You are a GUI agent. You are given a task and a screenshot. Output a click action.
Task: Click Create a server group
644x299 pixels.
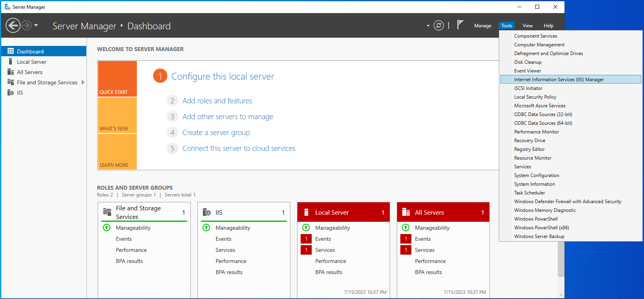coord(216,133)
